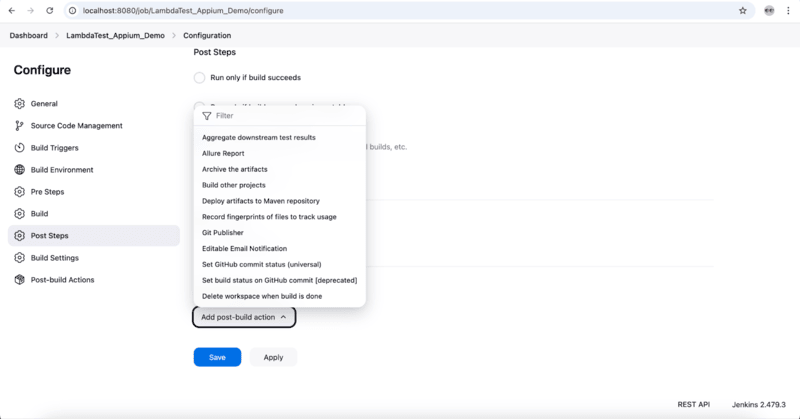Screen dimensions: 800x419
Task: Click chevron after Dashboard breadcrumb
Action: (x=57, y=36)
